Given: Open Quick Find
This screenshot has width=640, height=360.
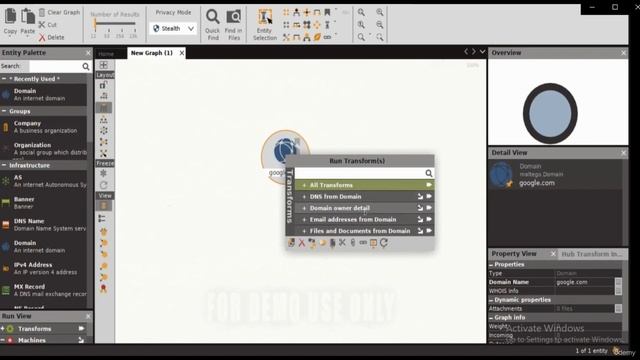Looking at the screenshot, I should [212, 24].
